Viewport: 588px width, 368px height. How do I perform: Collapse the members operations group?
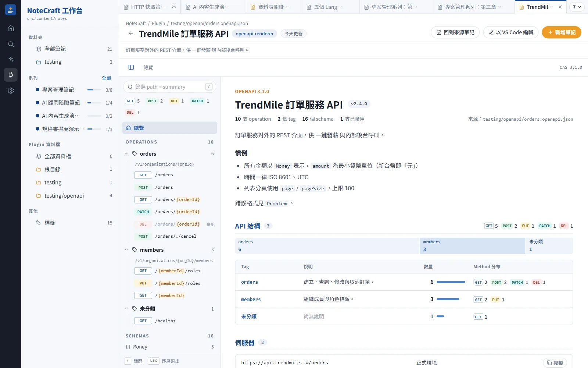[126, 250]
